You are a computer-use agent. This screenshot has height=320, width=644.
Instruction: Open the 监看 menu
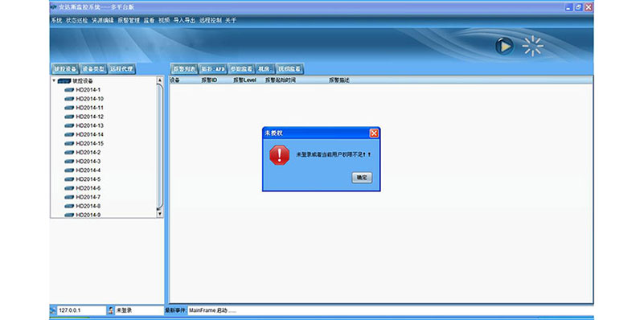(149, 20)
